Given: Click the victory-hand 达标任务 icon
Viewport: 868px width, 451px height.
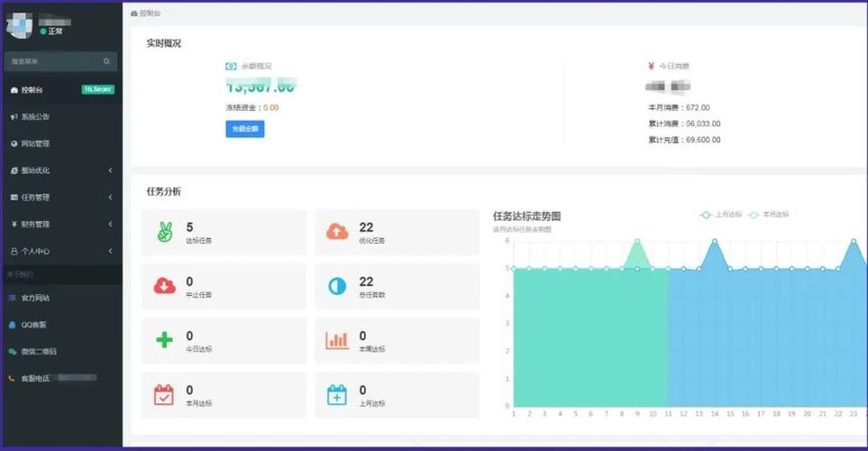Looking at the screenshot, I should point(164,232).
